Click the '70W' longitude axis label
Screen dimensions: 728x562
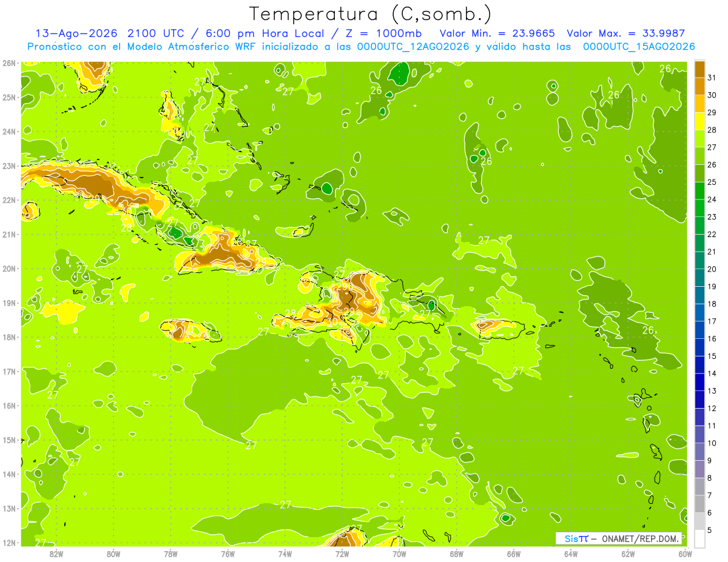click(399, 554)
